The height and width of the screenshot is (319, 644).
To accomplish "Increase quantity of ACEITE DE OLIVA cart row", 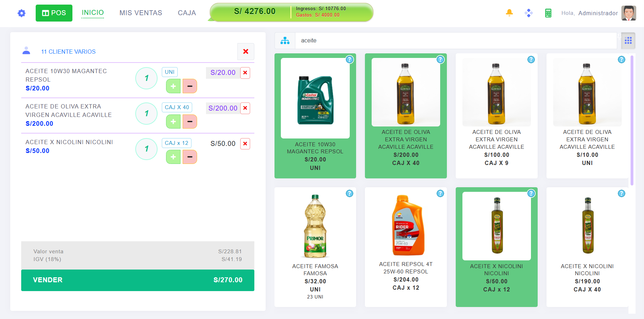I will 173,122.
